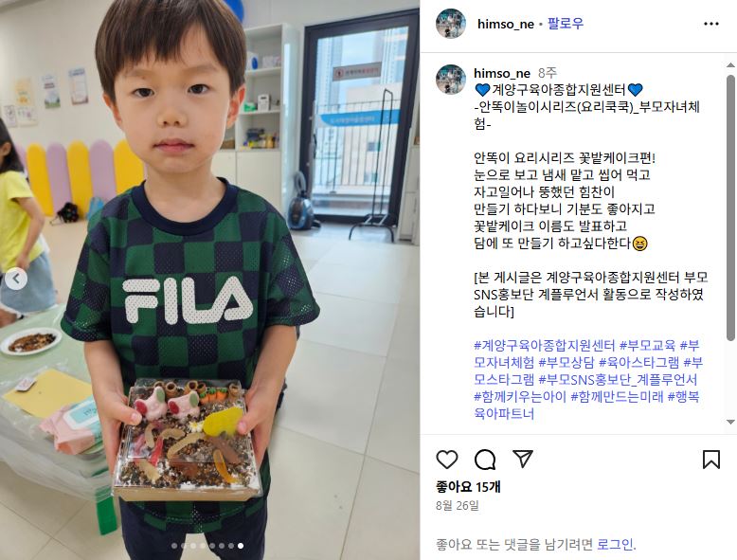The height and width of the screenshot is (560, 737).
Task: Open the comment bubble icon
Action: point(485,460)
